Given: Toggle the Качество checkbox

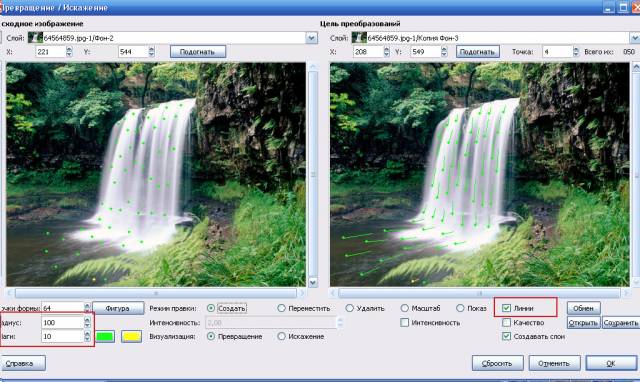Looking at the screenshot, I should (x=506, y=322).
